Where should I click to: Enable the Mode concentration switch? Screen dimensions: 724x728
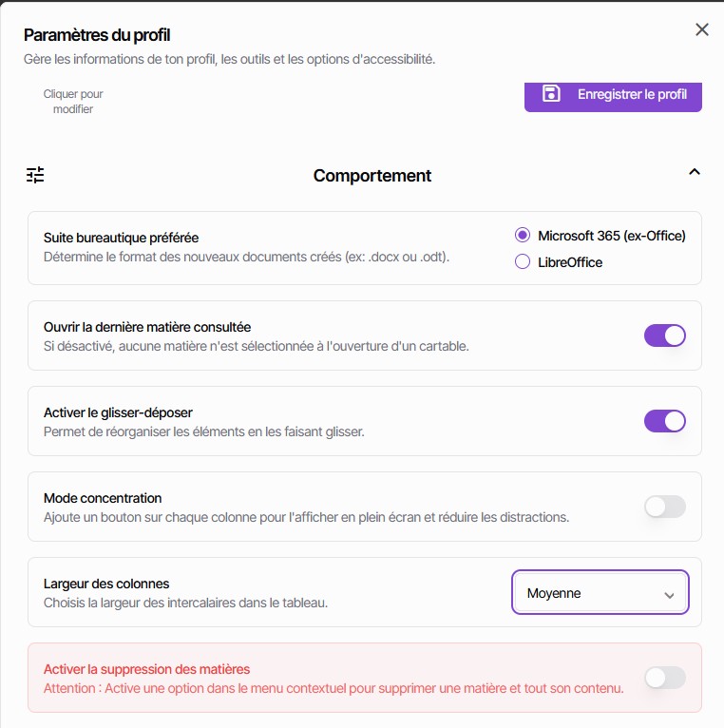(x=665, y=507)
